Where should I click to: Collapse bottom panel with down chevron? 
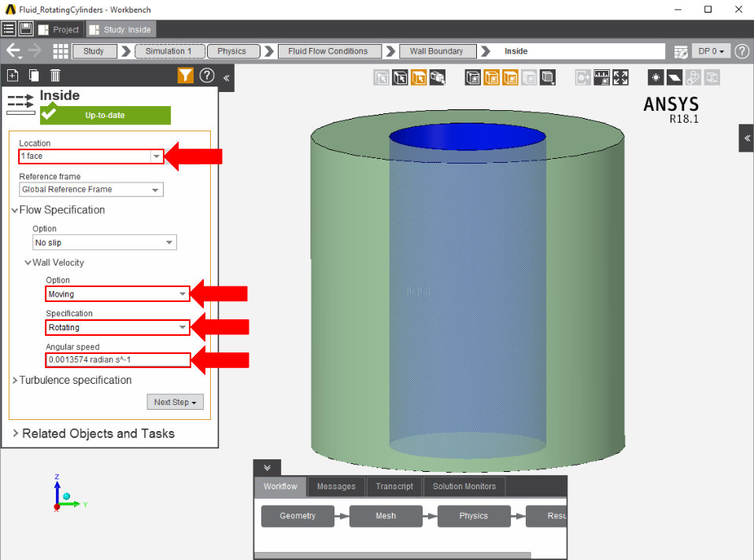coord(268,468)
